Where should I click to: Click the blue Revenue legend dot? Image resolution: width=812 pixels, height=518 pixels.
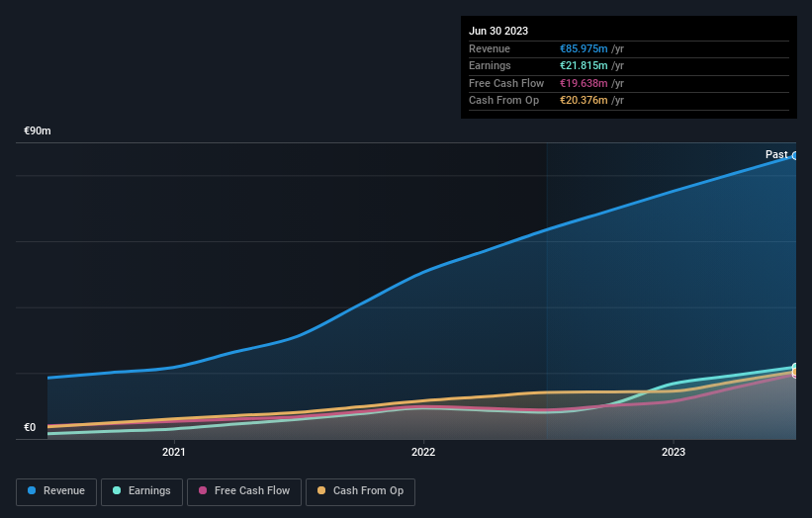pos(32,490)
